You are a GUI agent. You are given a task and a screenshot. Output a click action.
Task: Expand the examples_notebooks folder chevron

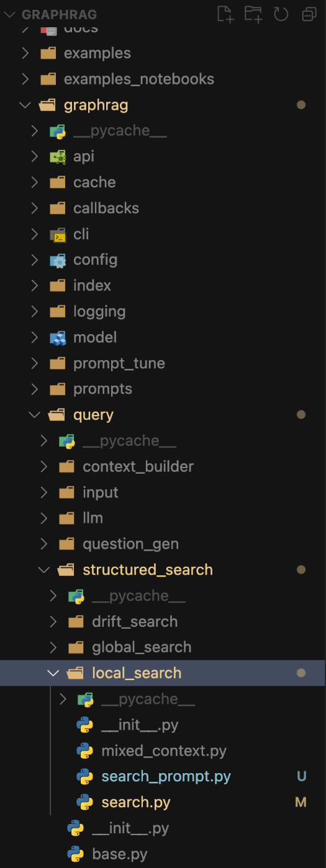[x=25, y=79]
